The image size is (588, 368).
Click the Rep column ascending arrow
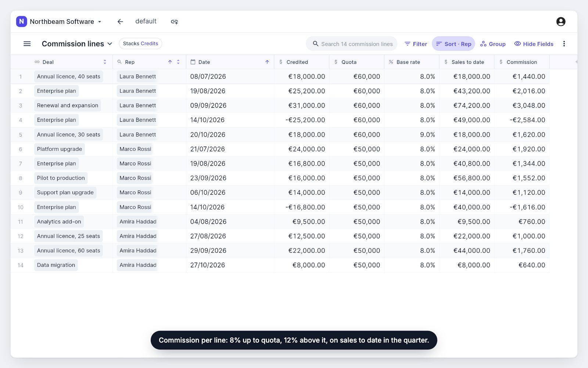coord(170,62)
